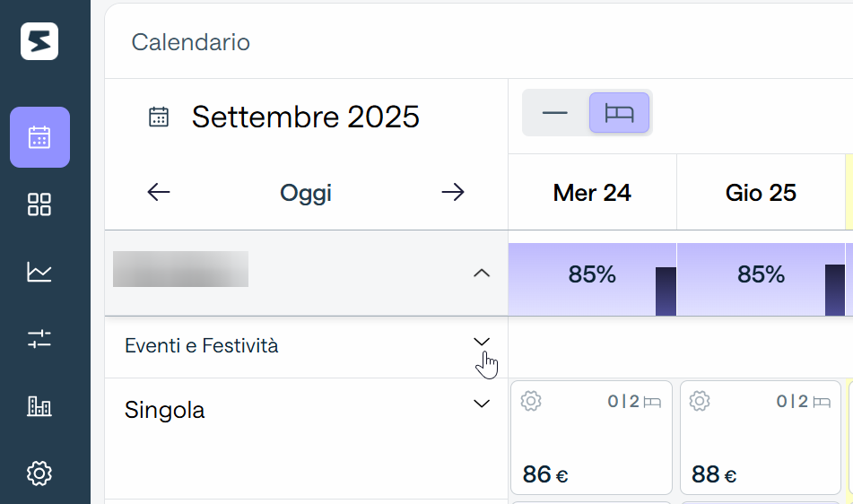Image resolution: width=853 pixels, height=504 pixels.
Task: Open settings gear in the sidebar
Action: [x=39, y=473]
